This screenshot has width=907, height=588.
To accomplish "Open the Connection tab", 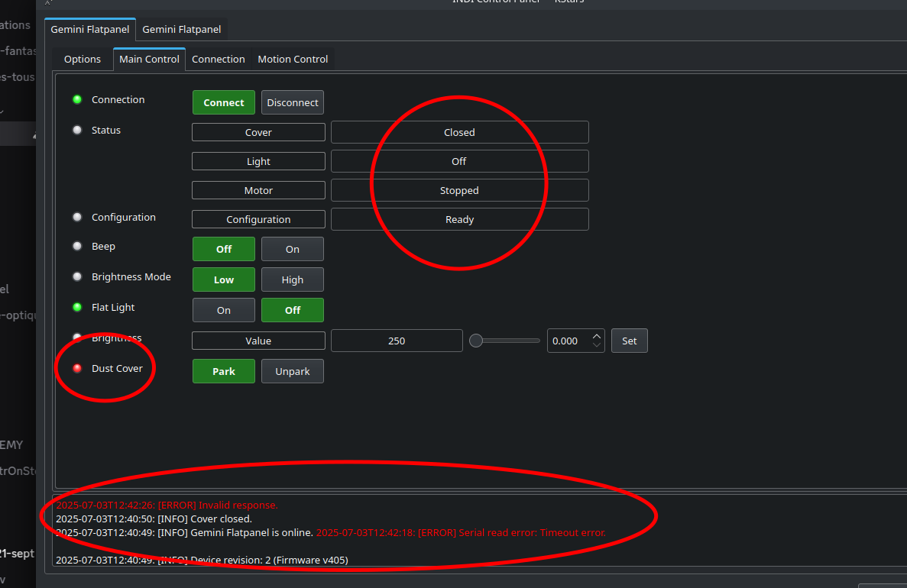I will tap(218, 59).
